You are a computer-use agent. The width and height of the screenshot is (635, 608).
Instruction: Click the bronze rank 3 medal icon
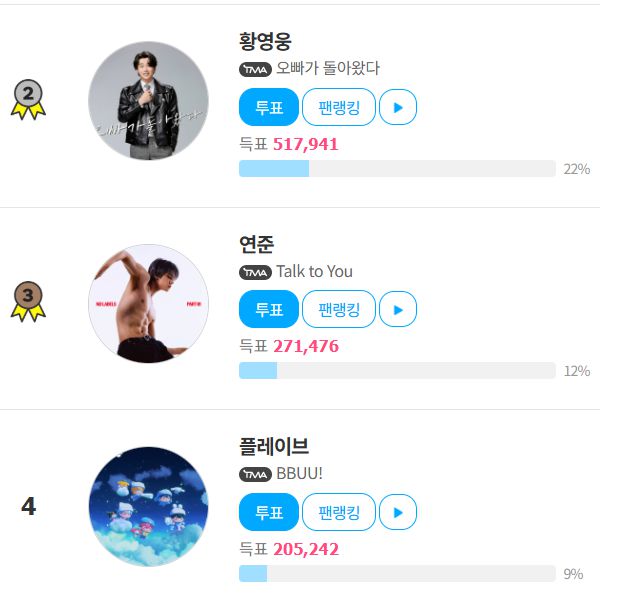pyautogui.click(x=28, y=301)
